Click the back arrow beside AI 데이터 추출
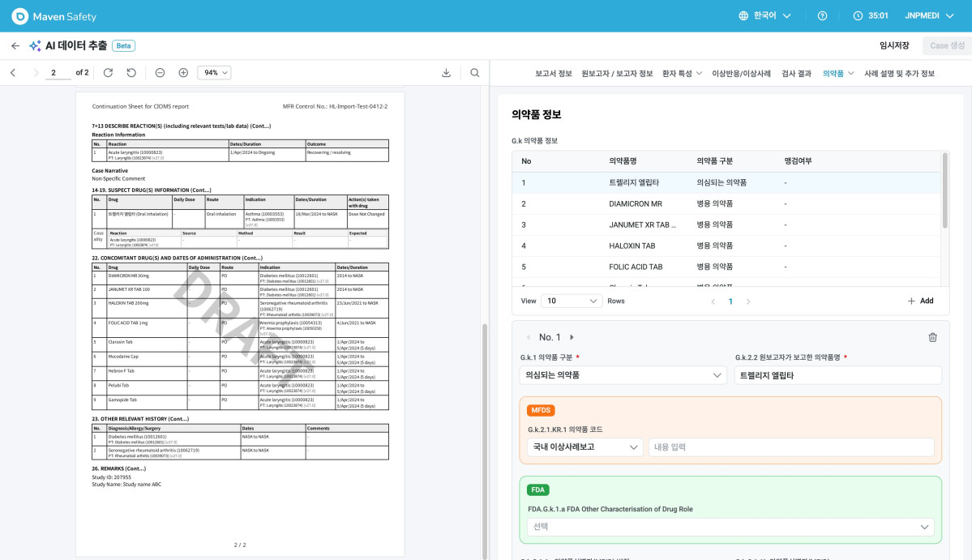 pos(15,46)
